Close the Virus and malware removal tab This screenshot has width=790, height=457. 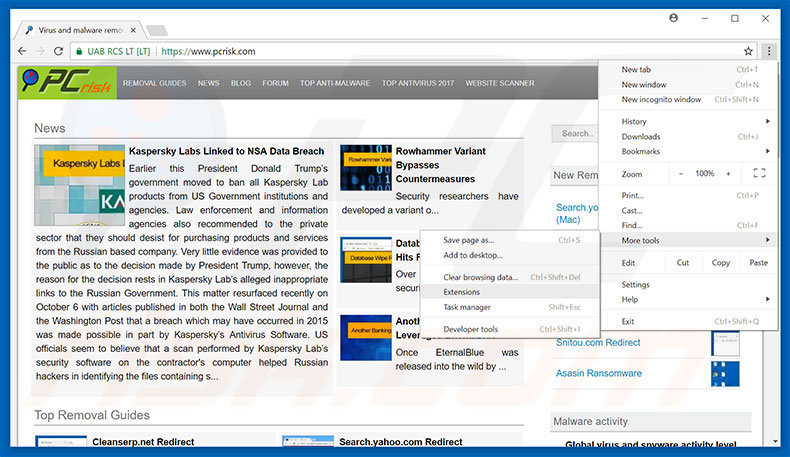(x=133, y=30)
